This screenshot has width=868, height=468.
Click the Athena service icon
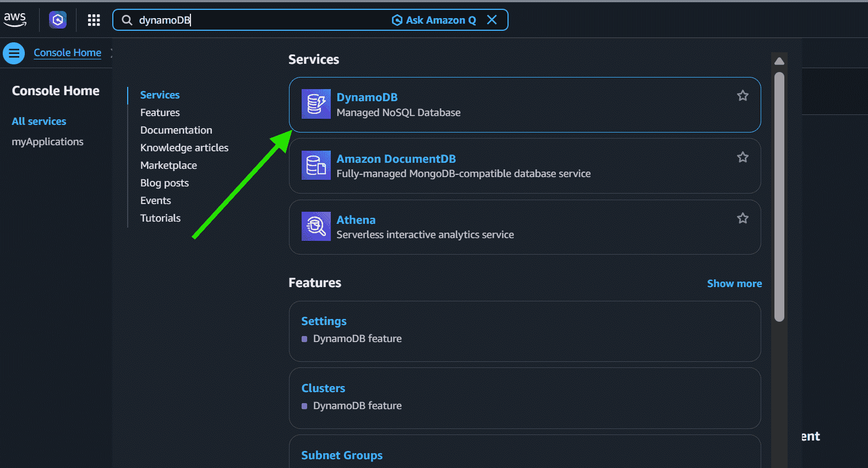(316, 226)
